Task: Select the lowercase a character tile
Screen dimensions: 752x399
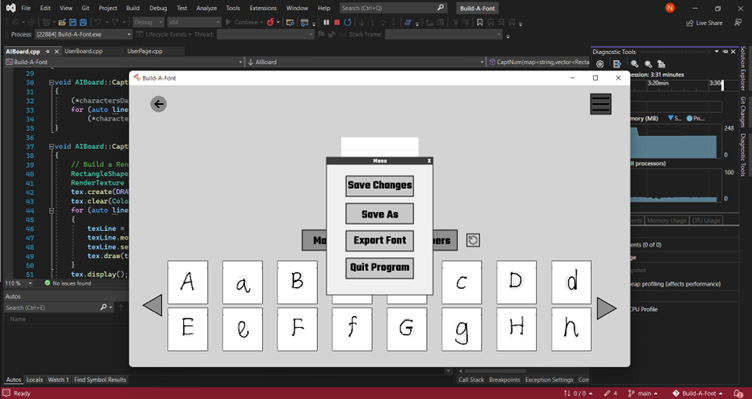Action: coord(242,282)
